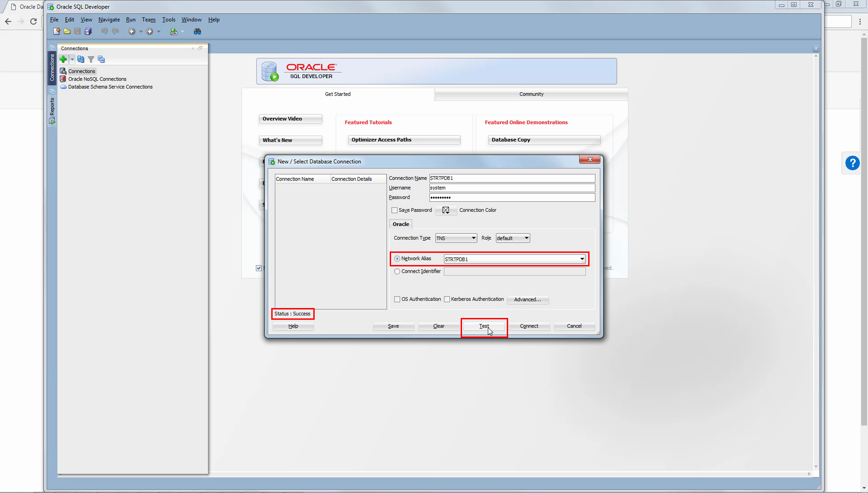The height and width of the screenshot is (493, 868).
Task: Click the blue help question mark icon
Action: pyautogui.click(x=852, y=163)
